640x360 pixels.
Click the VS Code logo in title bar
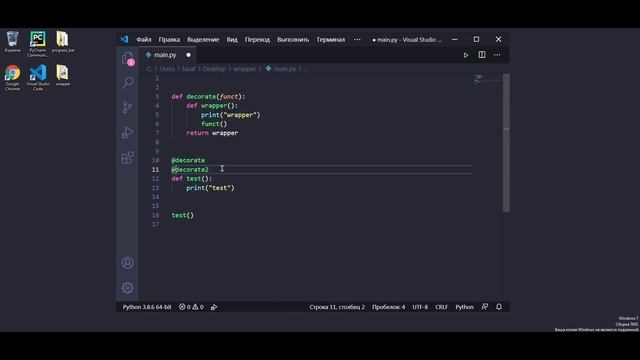coord(124,39)
